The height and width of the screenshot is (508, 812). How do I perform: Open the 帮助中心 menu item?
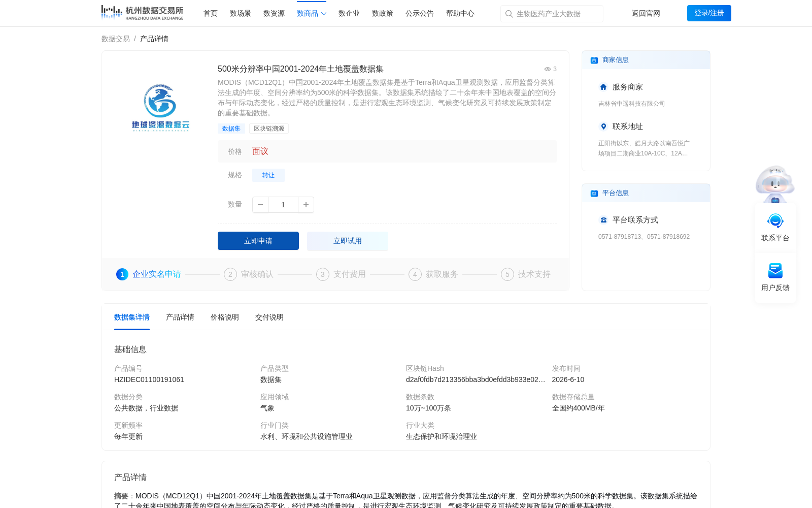[x=460, y=13]
